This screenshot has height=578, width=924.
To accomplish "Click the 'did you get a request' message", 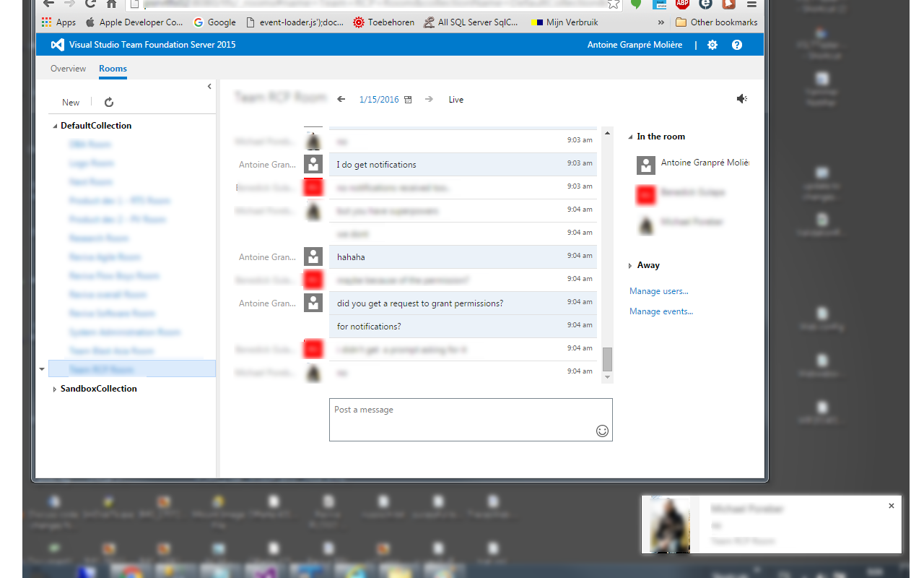I will [x=463, y=303].
